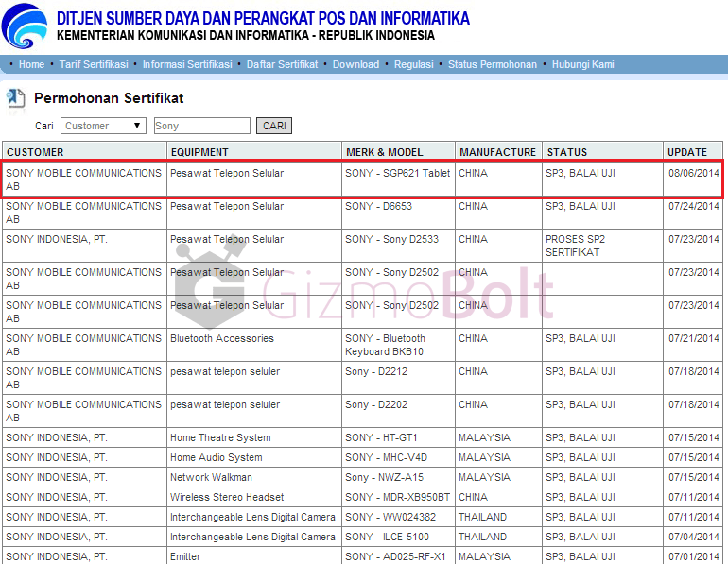Screen dimensions: 728x564
Task: Click THAILAND in the ILCE-5100 row
Action: click(482, 537)
